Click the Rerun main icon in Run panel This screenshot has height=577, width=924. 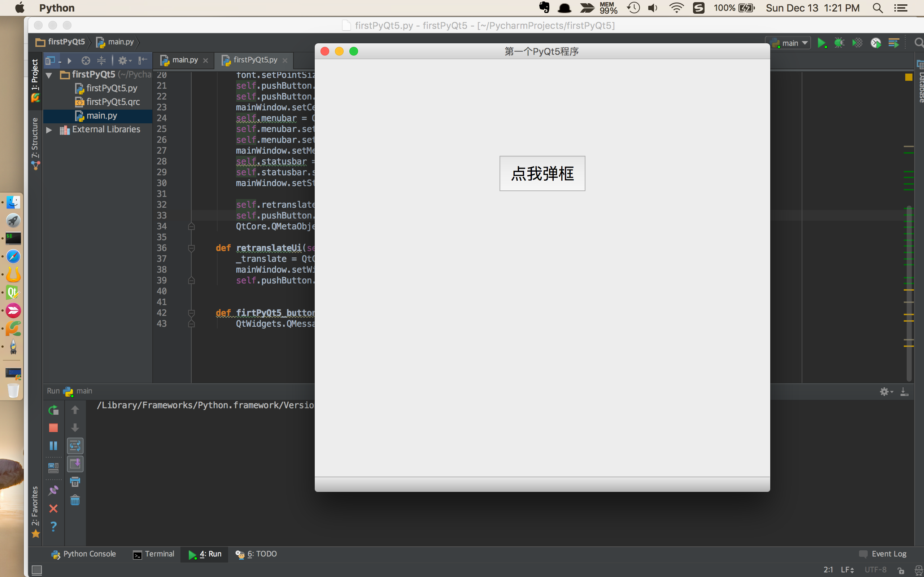pos(53,410)
